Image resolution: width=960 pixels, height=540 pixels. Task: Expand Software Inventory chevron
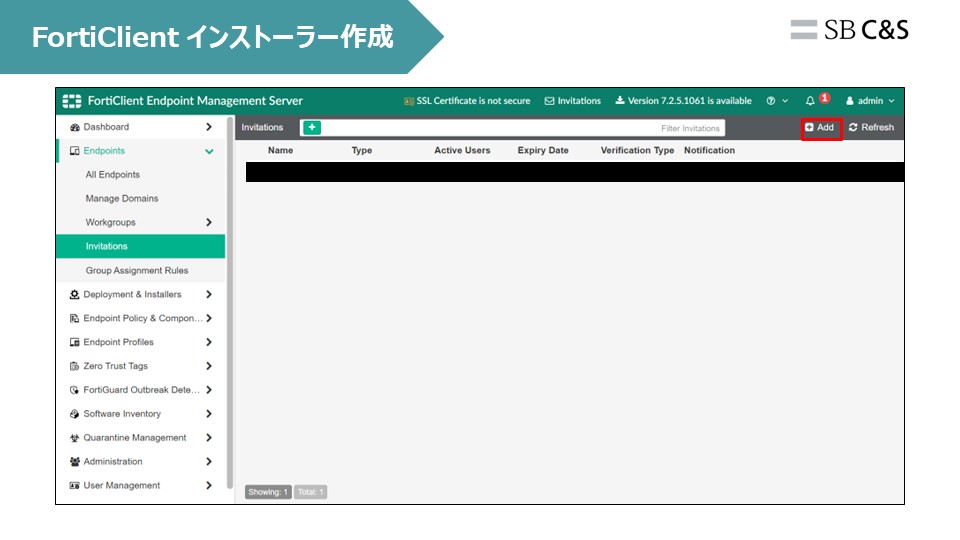click(x=209, y=414)
